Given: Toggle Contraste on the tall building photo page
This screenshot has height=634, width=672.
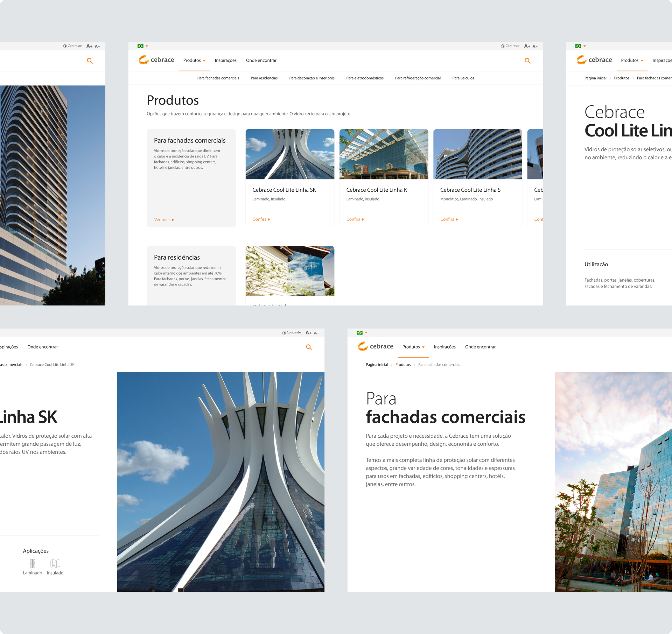Looking at the screenshot, I should pos(72,46).
